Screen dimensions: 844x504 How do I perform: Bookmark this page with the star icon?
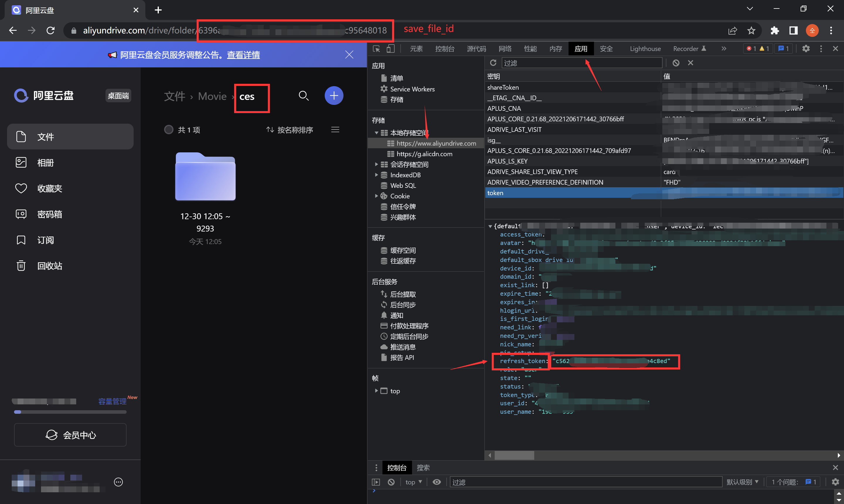pyautogui.click(x=751, y=30)
